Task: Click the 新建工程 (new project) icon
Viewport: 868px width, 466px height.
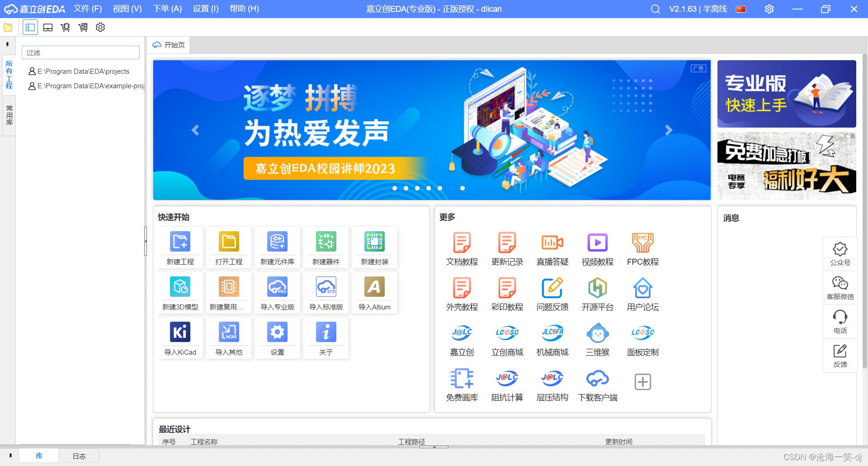Action: pyautogui.click(x=180, y=242)
